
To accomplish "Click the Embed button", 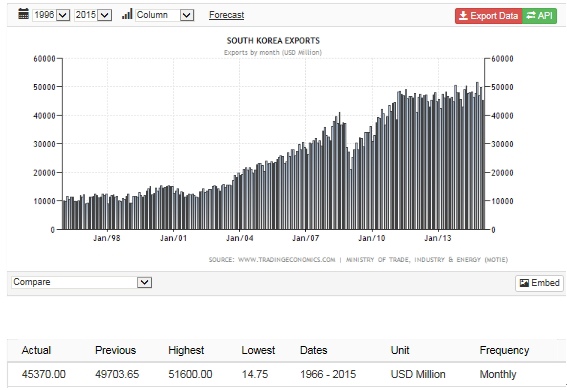I will point(539,283).
